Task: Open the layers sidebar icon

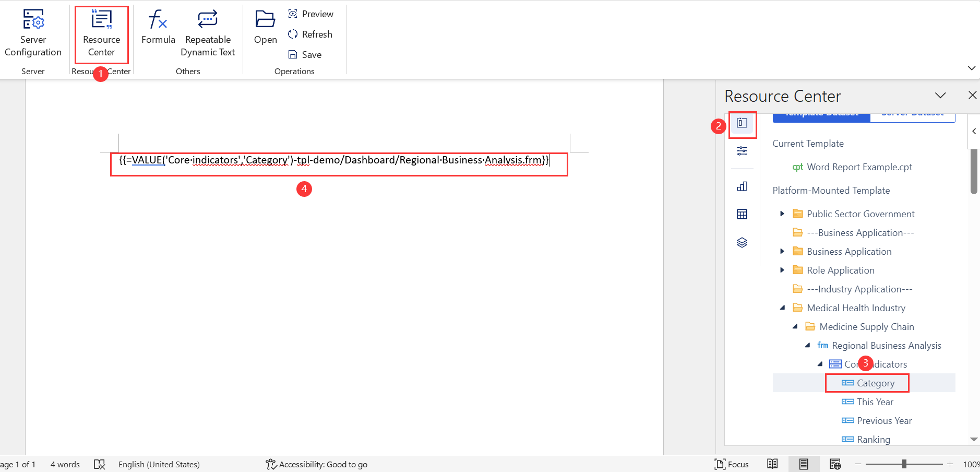Action: [742, 242]
